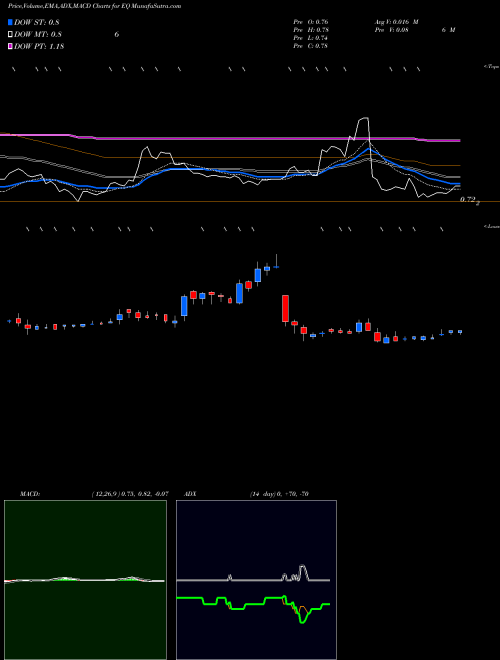Viewport: 500px width, 660px height.
Task: Click the tallest blue candlestick near the peak
Action: [239, 293]
